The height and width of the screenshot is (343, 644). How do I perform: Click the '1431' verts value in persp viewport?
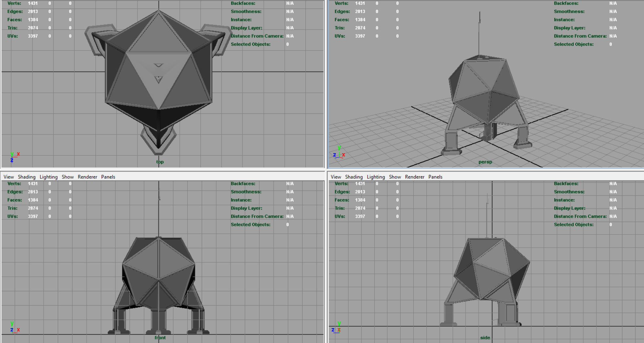[360, 3]
